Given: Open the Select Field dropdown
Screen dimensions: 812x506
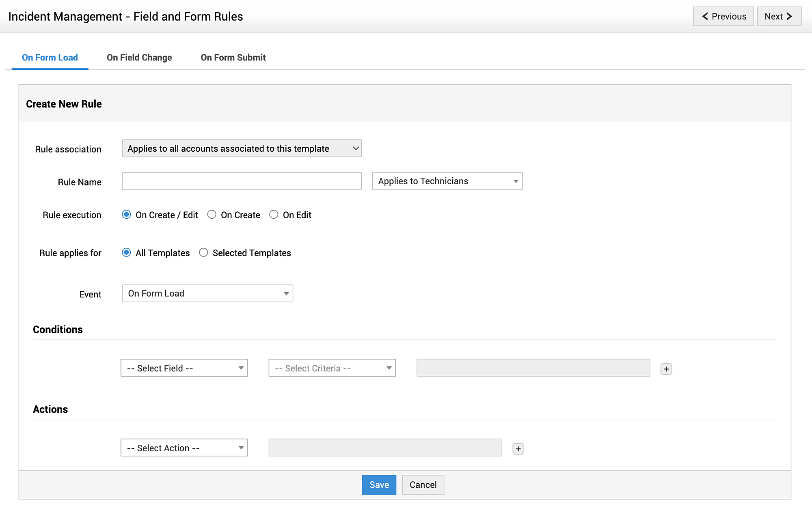Looking at the screenshot, I should click(184, 368).
